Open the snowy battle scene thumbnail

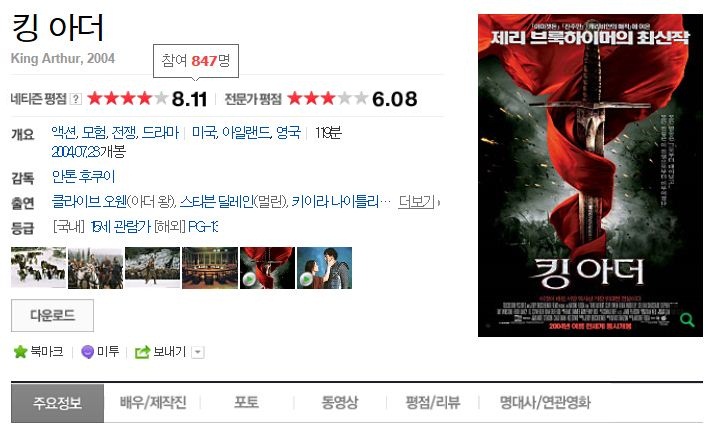coord(39,268)
